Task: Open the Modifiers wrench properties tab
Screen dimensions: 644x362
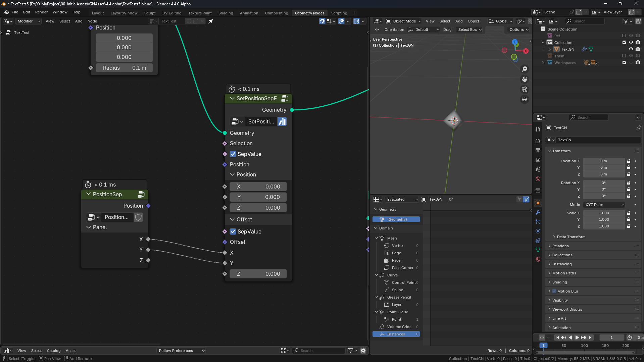Action: pos(538,212)
